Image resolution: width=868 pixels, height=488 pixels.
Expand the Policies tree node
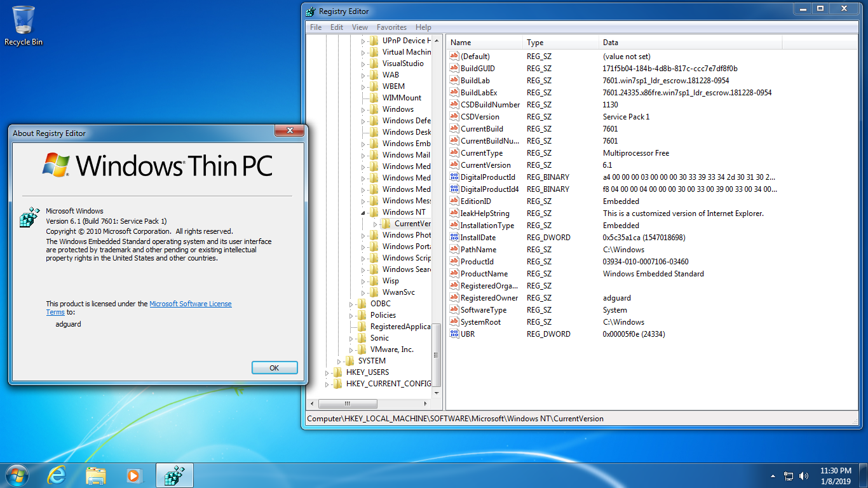[351, 315]
